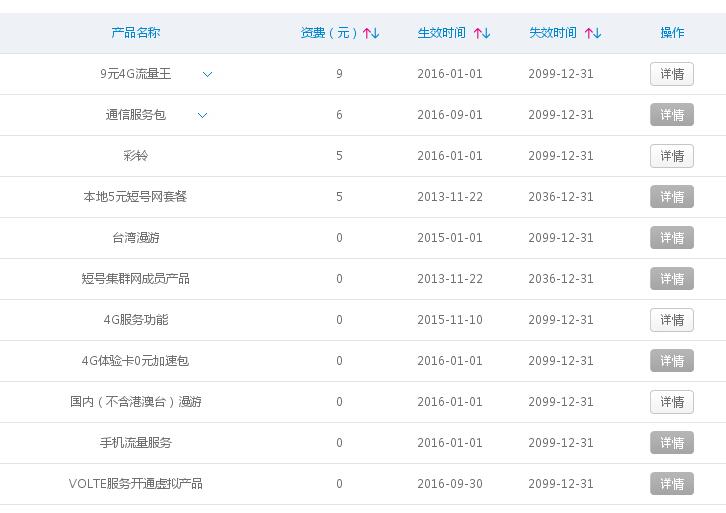Expand the 通信服务包 row chevron

pyautogui.click(x=202, y=115)
